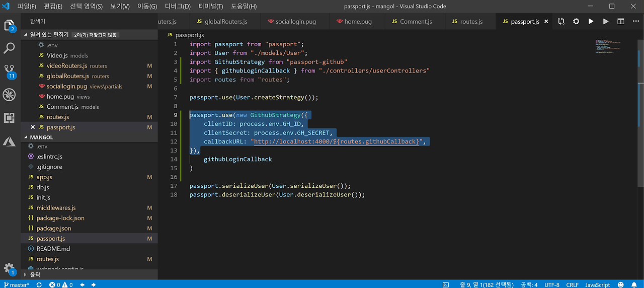This screenshot has height=288, width=644.
Task: Open .eslintrc.js in MANGOL folder
Action: click(89, 157)
